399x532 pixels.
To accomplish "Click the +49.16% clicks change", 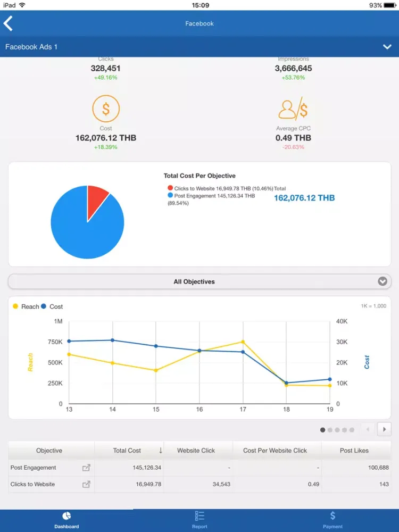I will pyautogui.click(x=105, y=77).
